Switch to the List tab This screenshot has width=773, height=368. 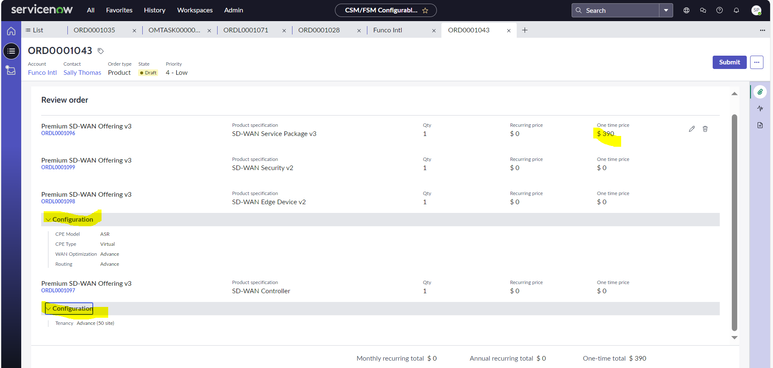[x=35, y=30]
